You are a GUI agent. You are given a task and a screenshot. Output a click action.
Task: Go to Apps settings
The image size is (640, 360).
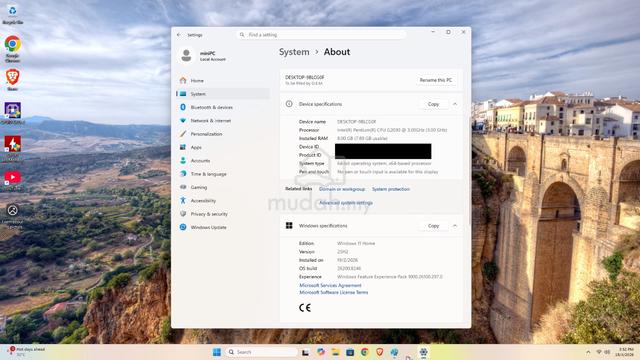[224, 147]
